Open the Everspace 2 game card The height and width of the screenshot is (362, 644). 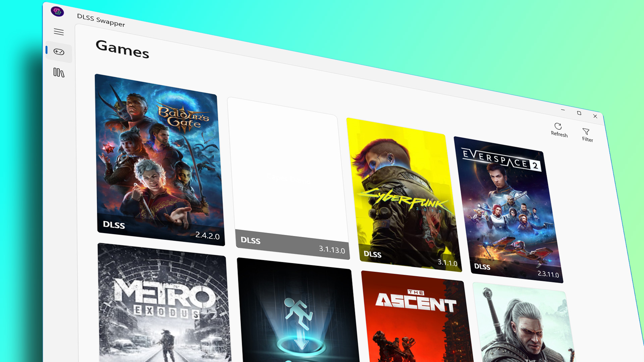(x=508, y=210)
